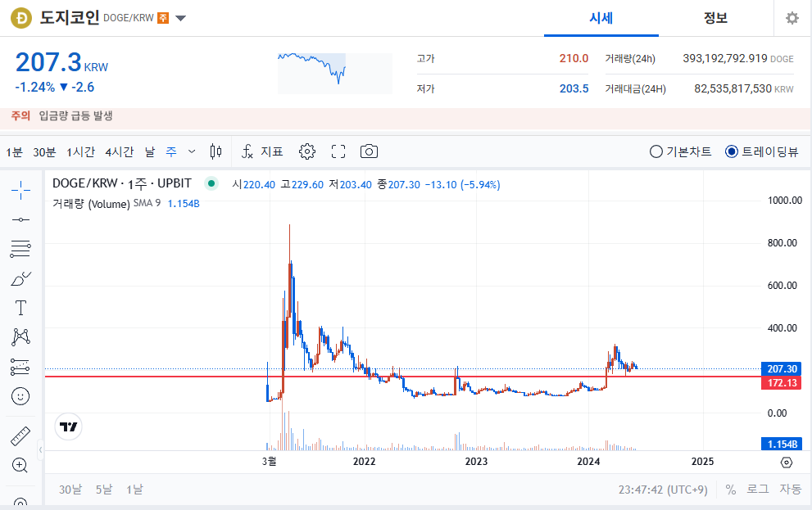
Task: Set interval to 1분
Action: pyautogui.click(x=15, y=151)
